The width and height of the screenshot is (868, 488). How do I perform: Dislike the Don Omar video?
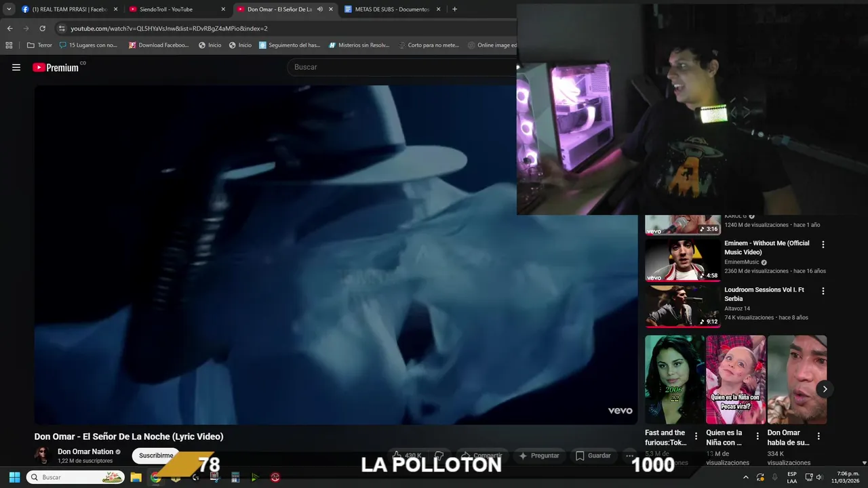pyautogui.click(x=439, y=455)
